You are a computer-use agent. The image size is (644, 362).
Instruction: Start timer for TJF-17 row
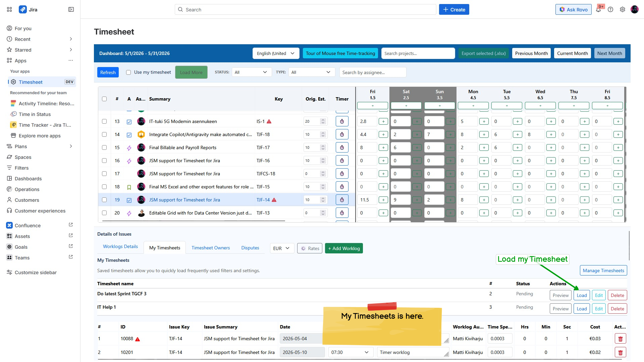click(x=342, y=147)
